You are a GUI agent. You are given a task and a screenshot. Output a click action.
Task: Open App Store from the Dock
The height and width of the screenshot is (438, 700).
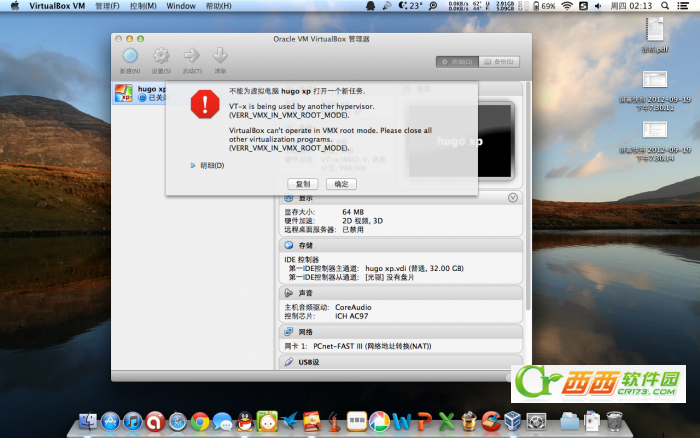110,421
